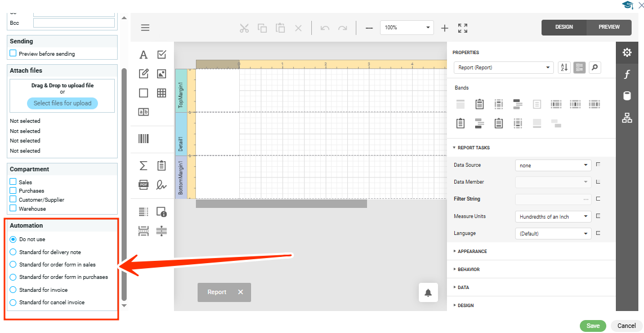The image size is (644, 333).
Task: Select the Label control in toolbox
Action: click(144, 55)
